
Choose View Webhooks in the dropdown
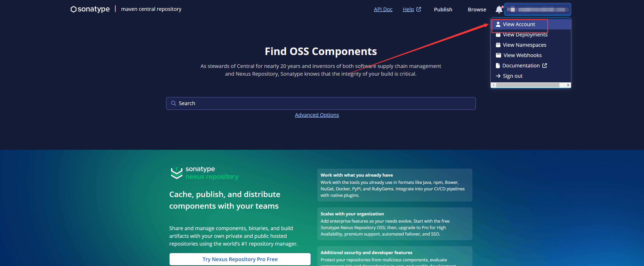531,55
